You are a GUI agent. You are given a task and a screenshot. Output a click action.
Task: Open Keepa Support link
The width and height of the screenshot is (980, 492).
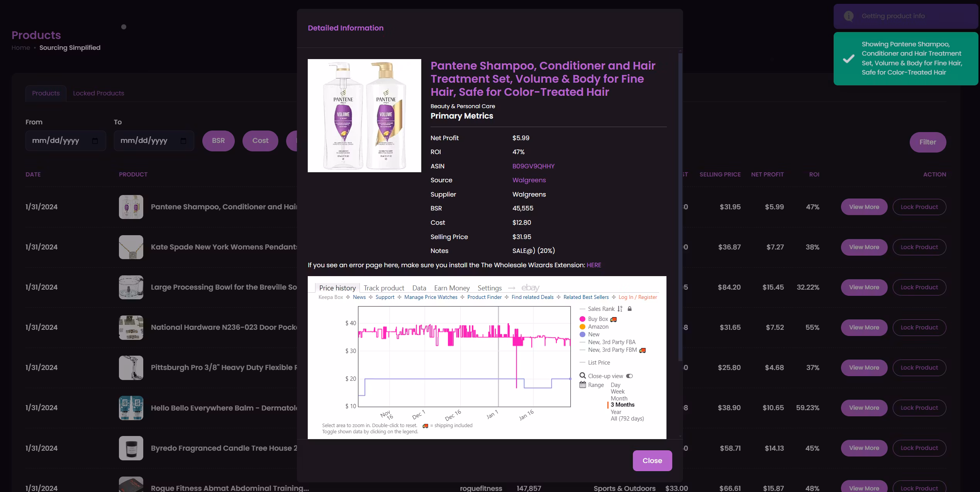tap(385, 297)
